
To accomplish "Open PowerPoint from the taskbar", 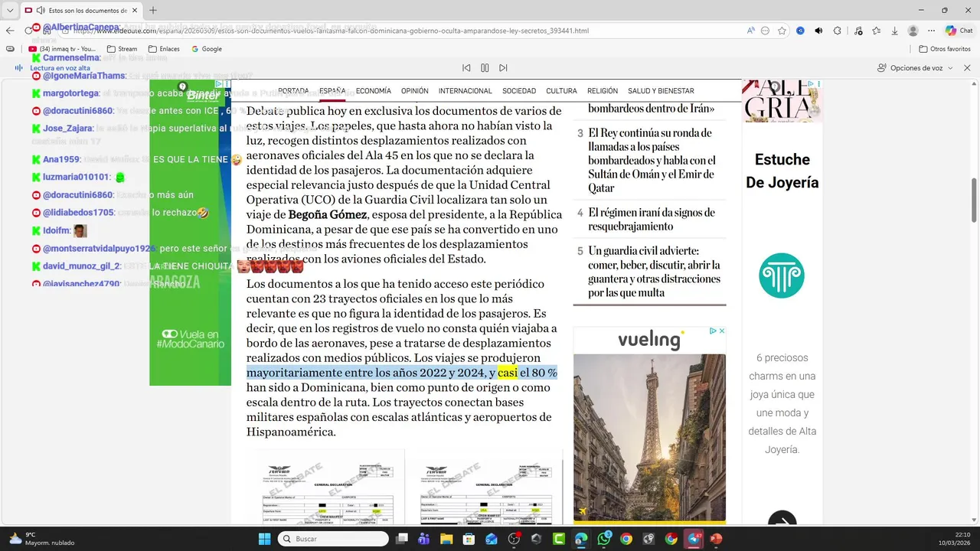I will coord(716,539).
